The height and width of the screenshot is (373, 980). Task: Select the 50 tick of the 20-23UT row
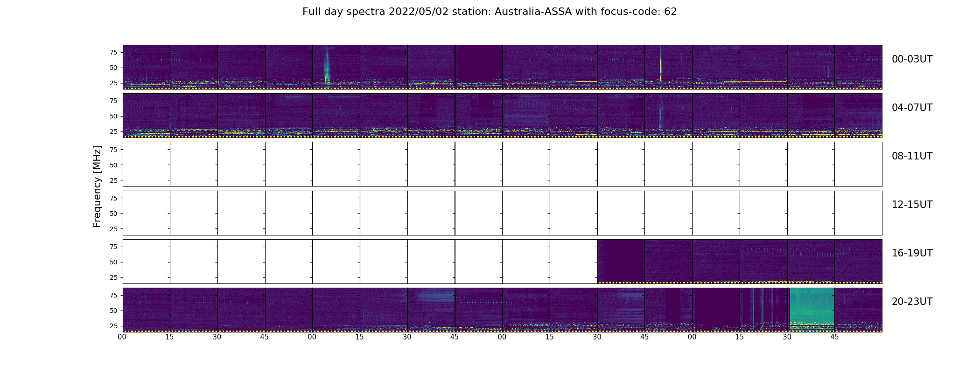click(113, 311)
